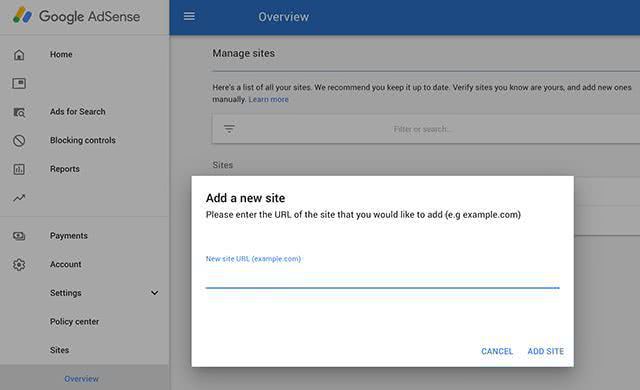Click the CANCEL button in dialog
Viewport: 640px width, 390px height.
point(497,351)
